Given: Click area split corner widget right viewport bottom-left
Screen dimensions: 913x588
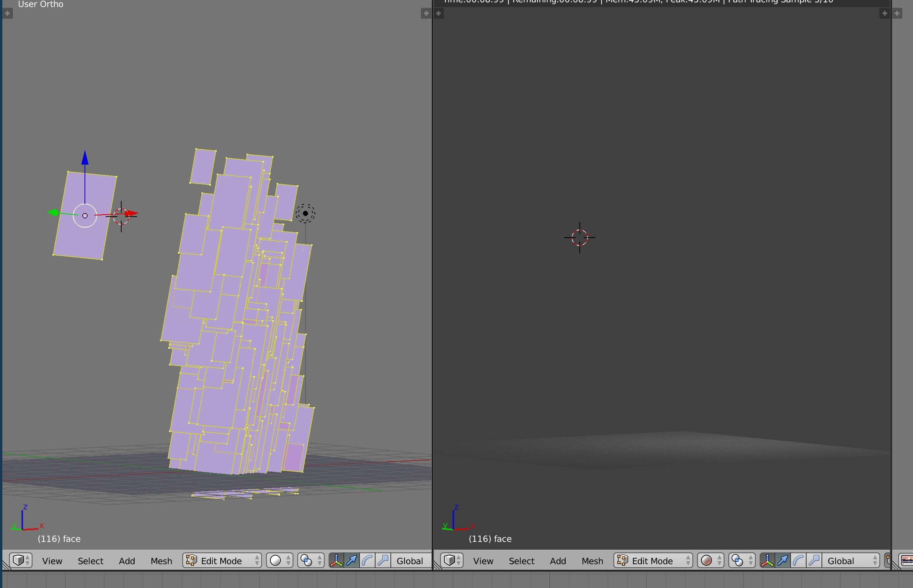Looking at the screenshot, I should click(438, 565).
